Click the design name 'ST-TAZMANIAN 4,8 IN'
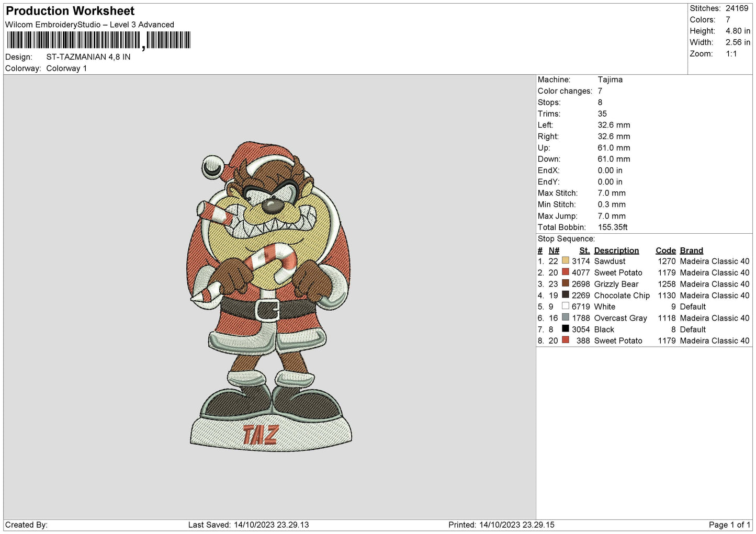The width and height of the screenshot is (756, 534). [88, 57]
